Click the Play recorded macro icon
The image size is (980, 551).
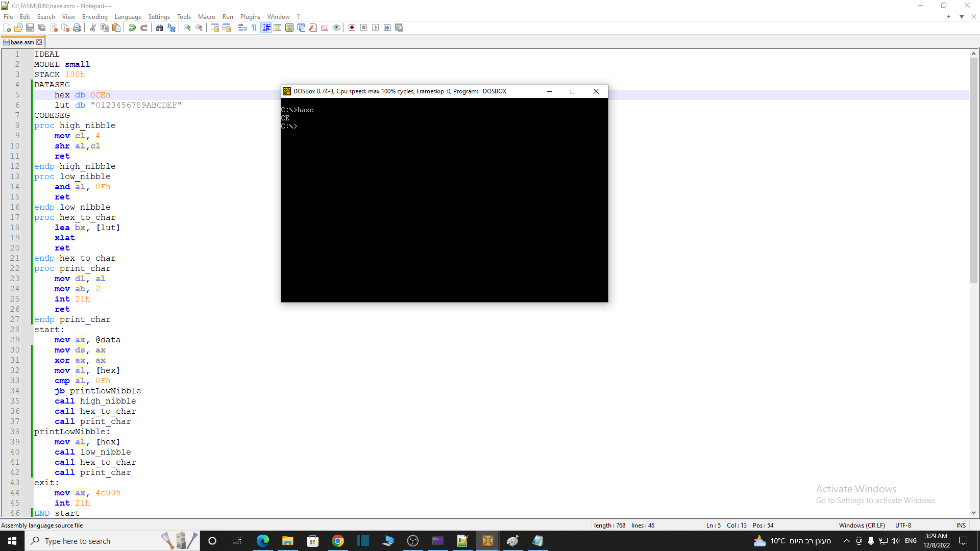375,28
